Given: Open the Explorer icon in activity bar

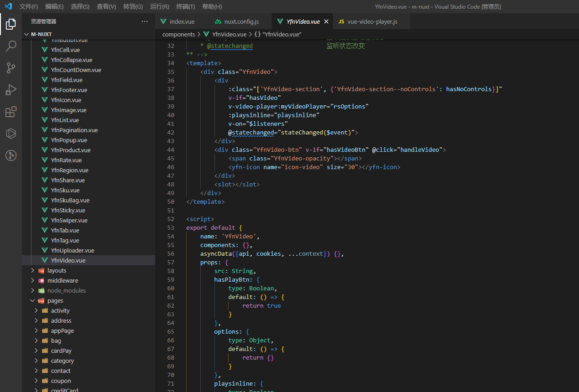Looking at the screenshot, I should click(x=11, y=24).
